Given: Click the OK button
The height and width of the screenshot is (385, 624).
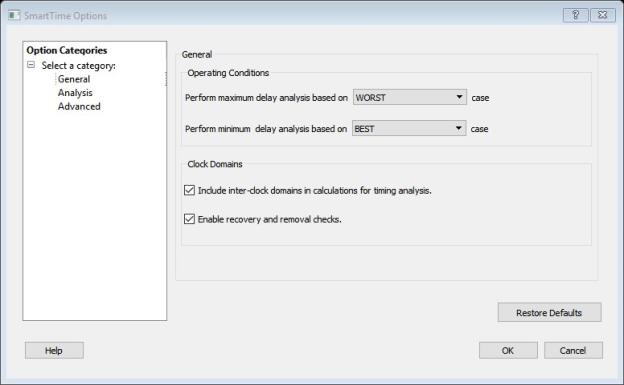Looking at the screenshot, I should 508,350.
